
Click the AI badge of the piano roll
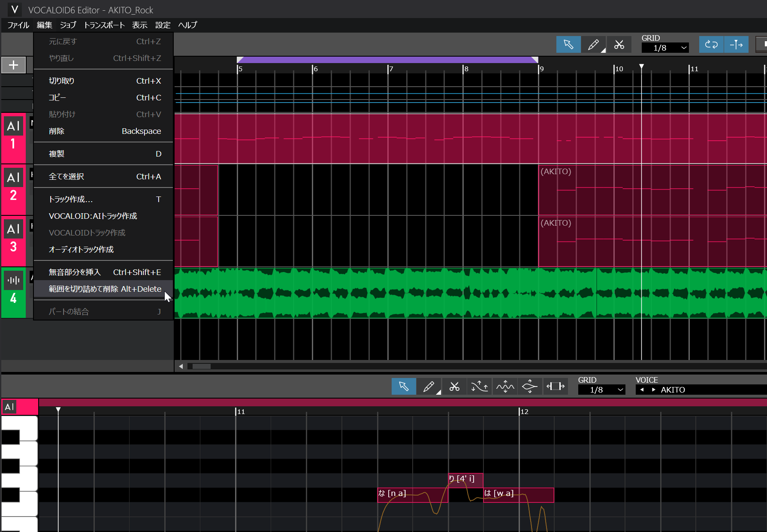click(x=9, y=407)
